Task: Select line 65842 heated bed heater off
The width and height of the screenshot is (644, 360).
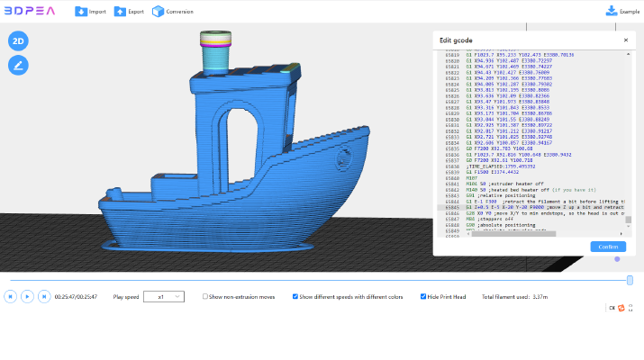Action: pos(531,190)
